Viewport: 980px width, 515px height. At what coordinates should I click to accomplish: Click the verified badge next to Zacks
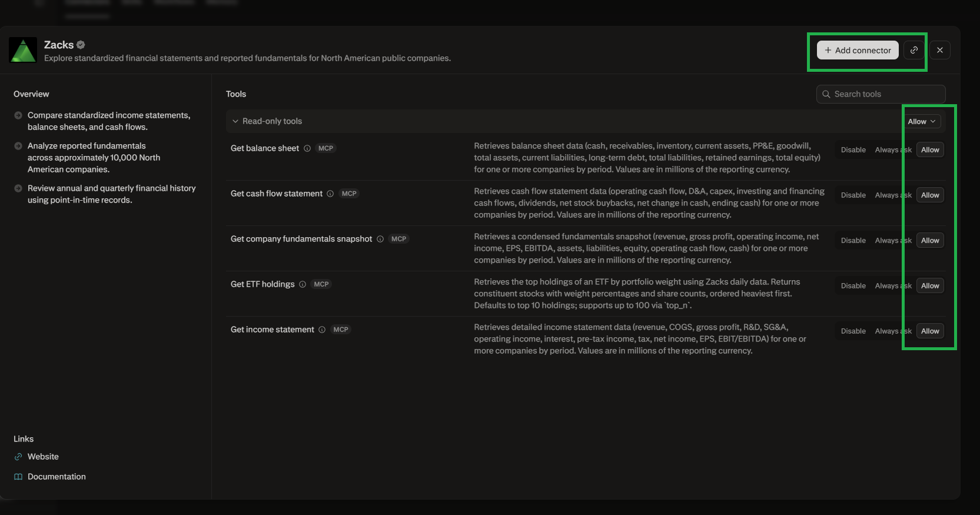coord(81,45)
